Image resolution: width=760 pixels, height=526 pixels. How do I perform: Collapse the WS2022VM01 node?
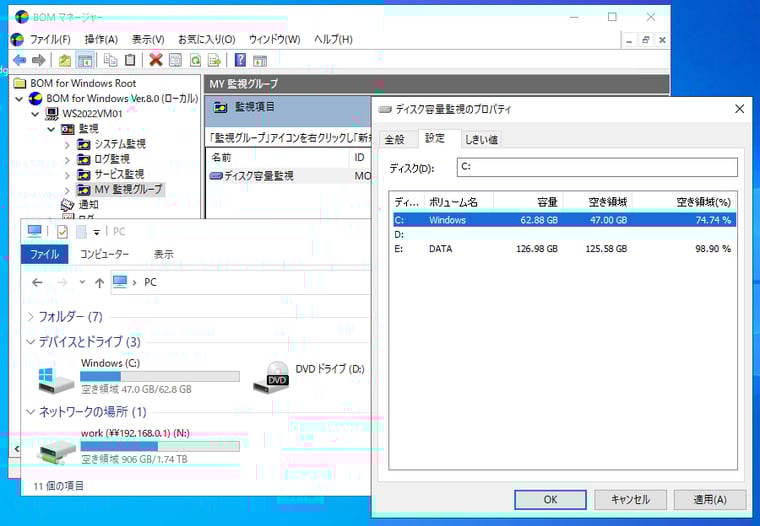(x=35, y=114)
